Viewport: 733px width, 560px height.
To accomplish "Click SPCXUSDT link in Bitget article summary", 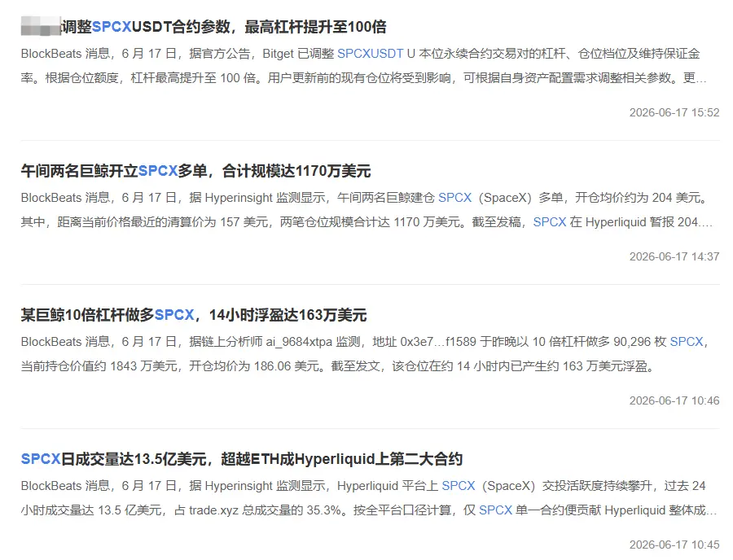I will coord(371,54).
